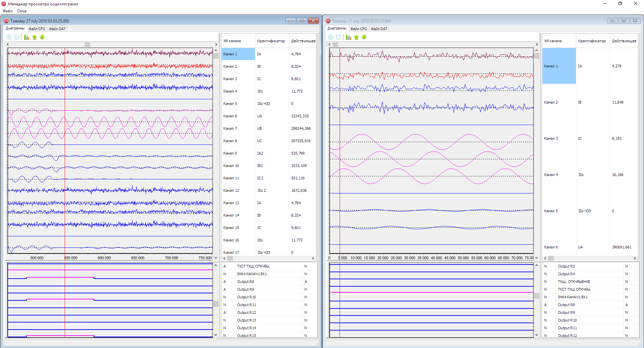Switch to Файл DAT tab in right window
Screen dimensions: 644x348
[379, 29]
